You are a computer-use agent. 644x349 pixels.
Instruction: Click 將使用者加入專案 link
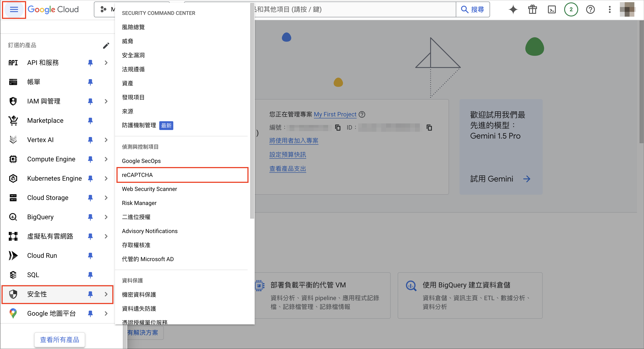point(294,140)
